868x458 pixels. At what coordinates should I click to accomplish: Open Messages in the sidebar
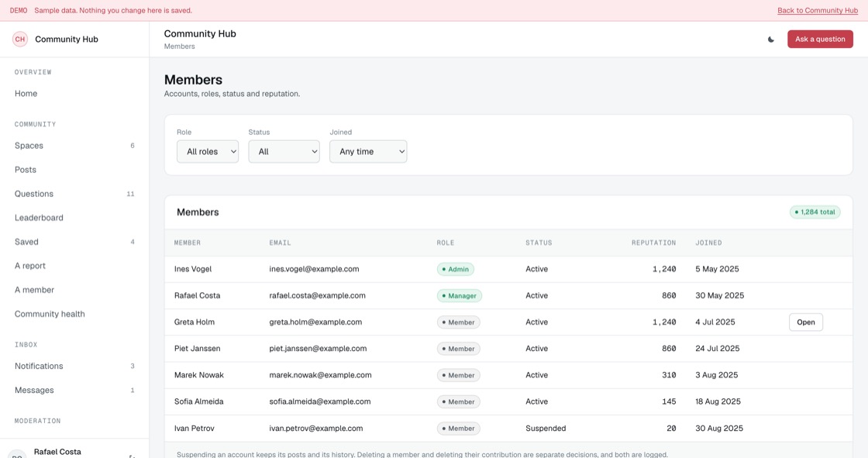(74, 391)
